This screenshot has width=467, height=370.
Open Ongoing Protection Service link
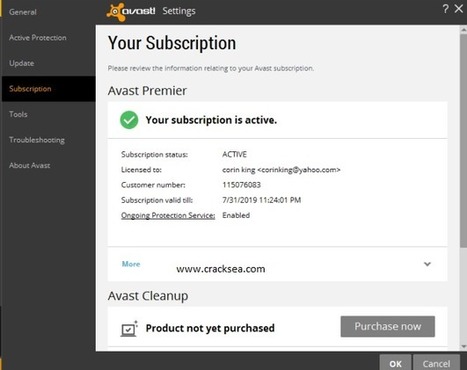[168, 216]
